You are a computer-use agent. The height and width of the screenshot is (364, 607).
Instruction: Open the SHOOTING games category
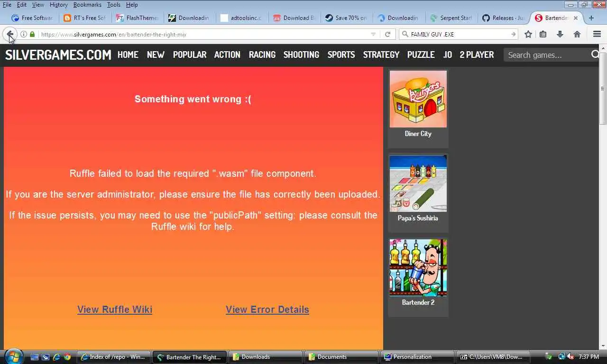coord(301,55)
